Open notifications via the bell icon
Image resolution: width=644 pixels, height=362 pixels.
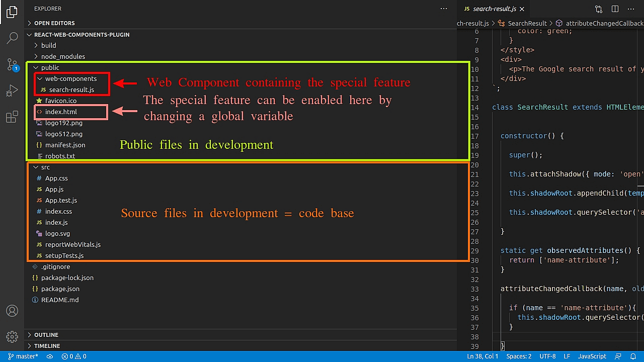(x=634, y=356)
